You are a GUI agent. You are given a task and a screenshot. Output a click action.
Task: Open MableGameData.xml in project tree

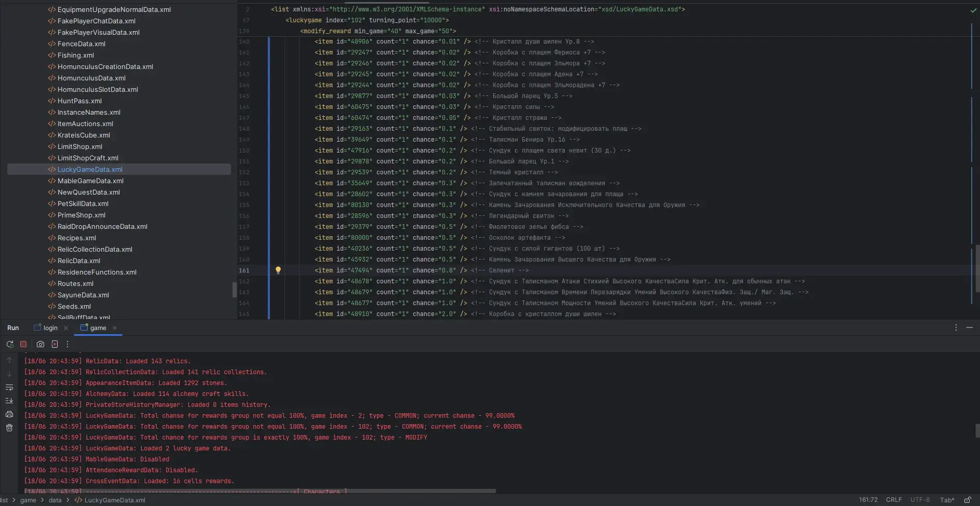click(x=90, y=181)
